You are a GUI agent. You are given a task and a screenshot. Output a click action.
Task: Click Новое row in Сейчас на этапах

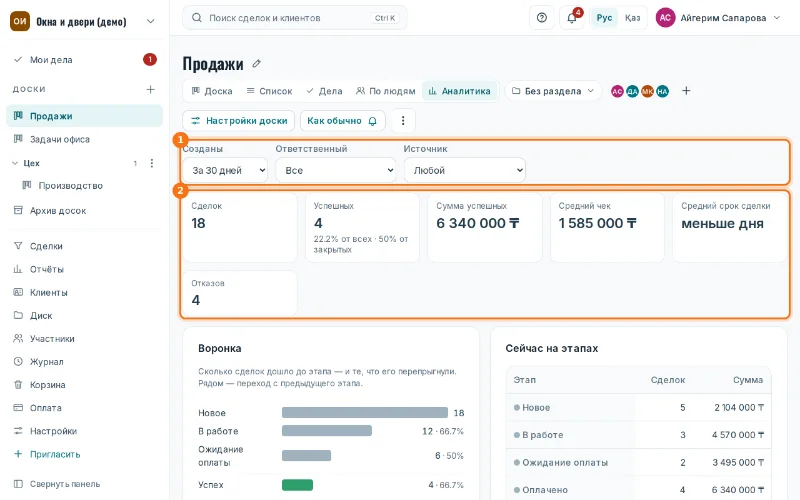638,408
